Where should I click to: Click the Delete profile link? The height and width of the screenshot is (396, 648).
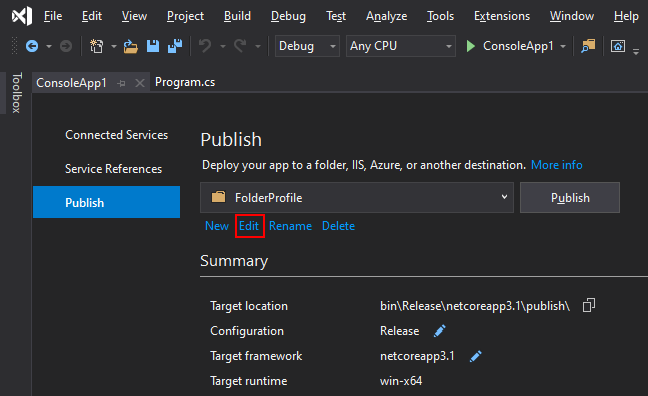338,226
